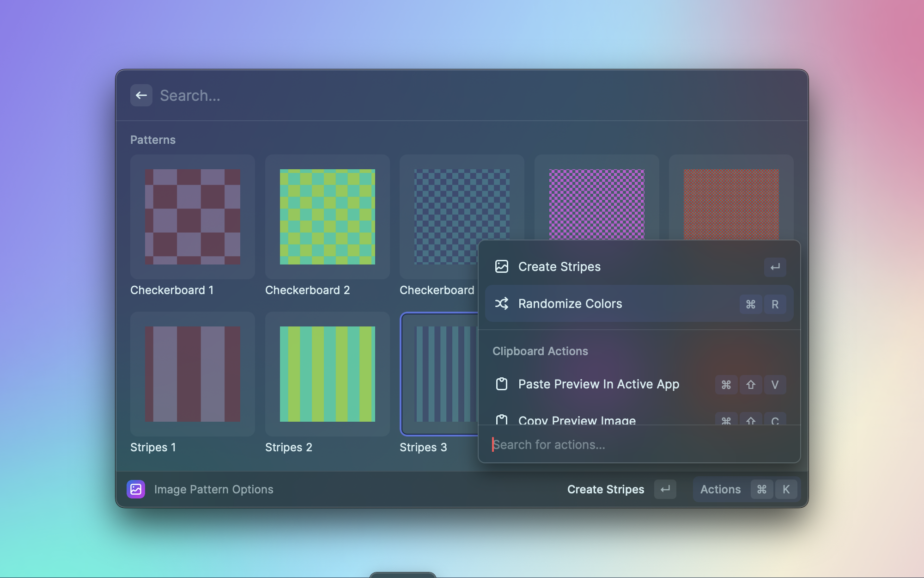Screen dimensions: 924x578
Task: Click the Image Pattern Options label
Action: (214, 489)
